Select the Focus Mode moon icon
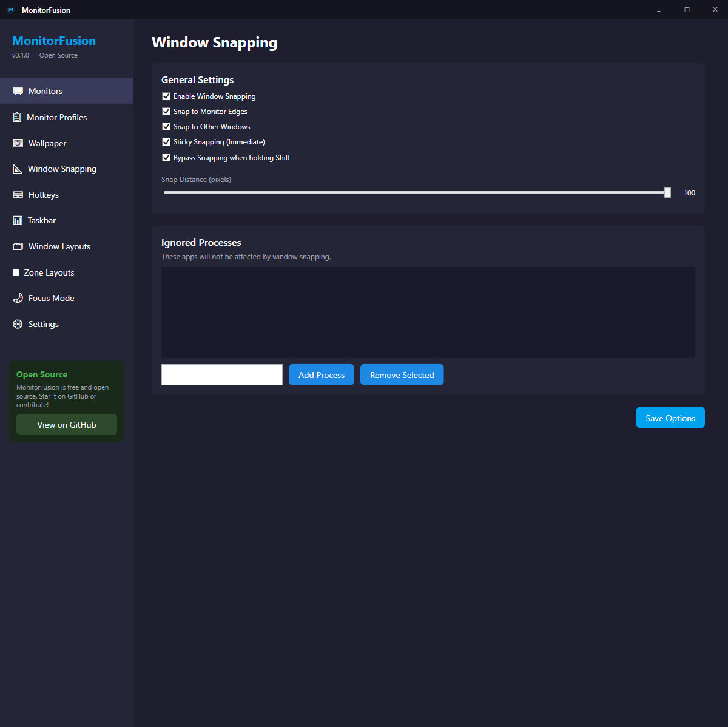Screen dimensions: 728x727 click(x=18, y=298)
